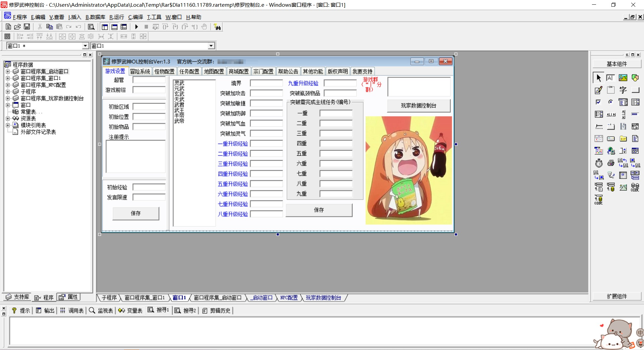
Task: Select the Timer stopwatch component in palette
Action: click(x=599, y=163)
